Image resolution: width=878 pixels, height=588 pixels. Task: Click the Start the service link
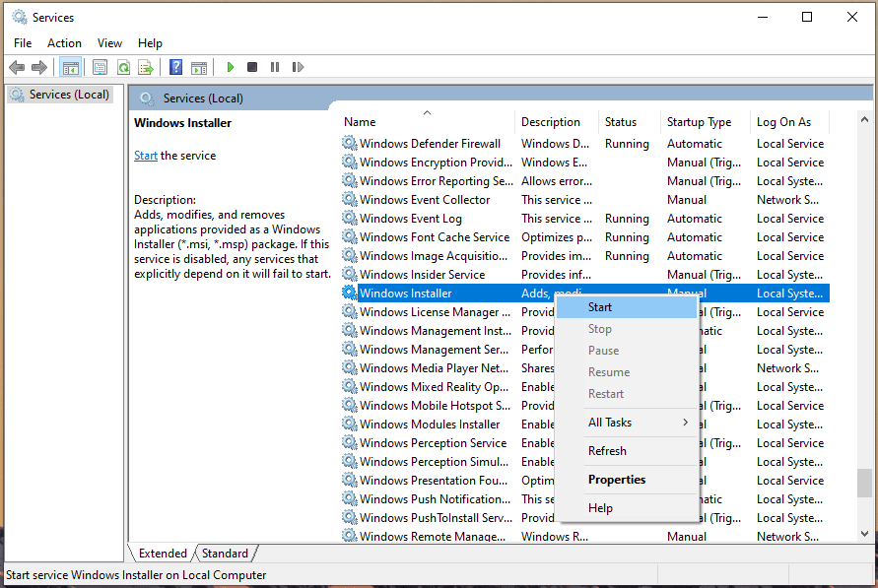click(146, 156)
